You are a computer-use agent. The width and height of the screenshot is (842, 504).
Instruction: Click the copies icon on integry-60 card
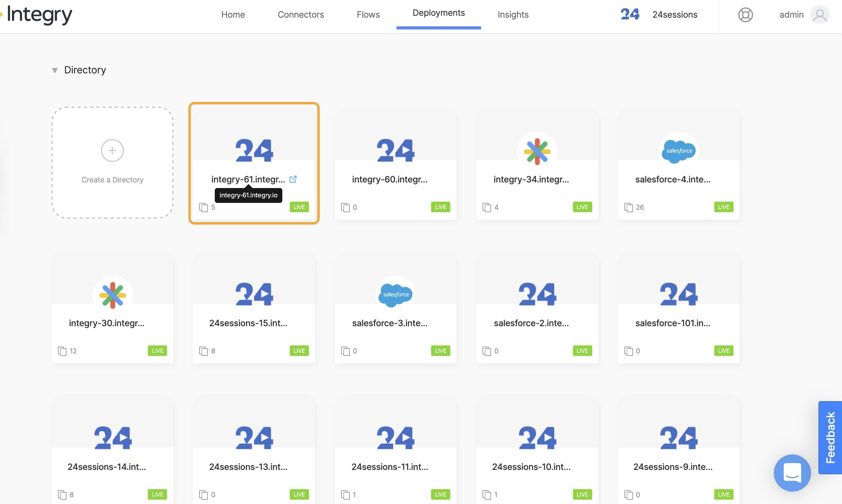point(345,207)
